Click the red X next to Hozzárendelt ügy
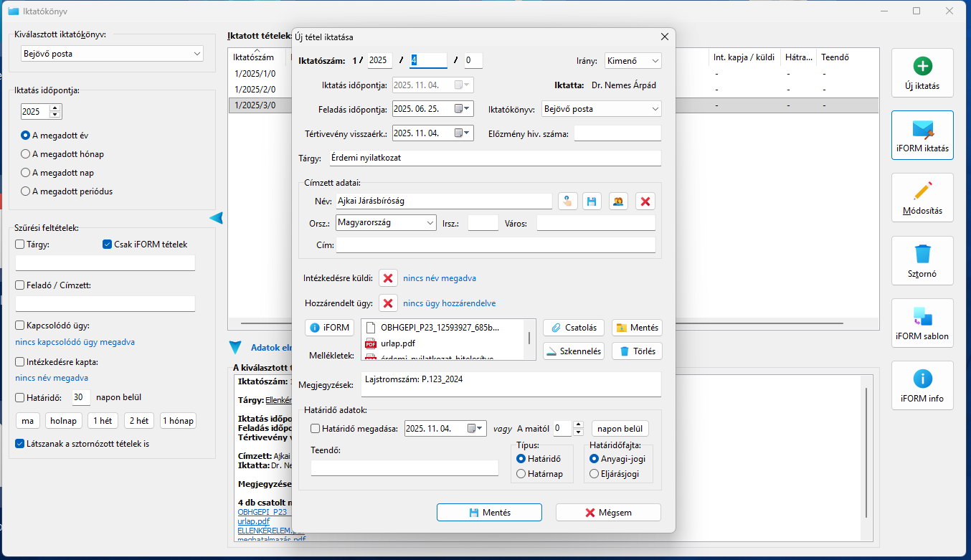The width and height of the screenshot is (971, 560). (x=388, y=303)
